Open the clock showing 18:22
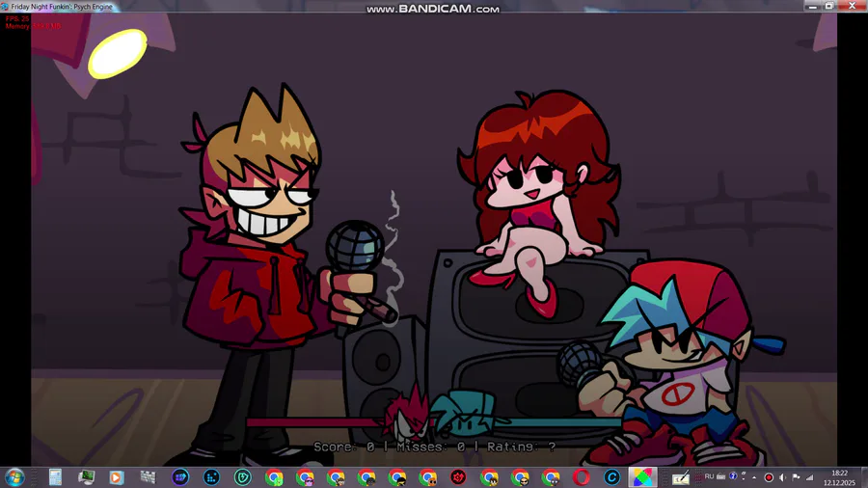Image resolution: width=868 pixels, height=488 pixels. pos(839,477)
